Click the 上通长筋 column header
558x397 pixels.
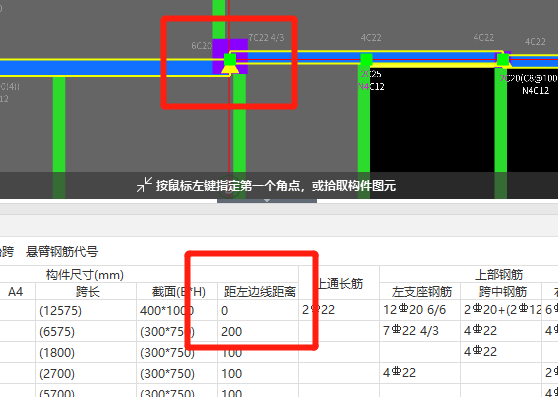339,283
